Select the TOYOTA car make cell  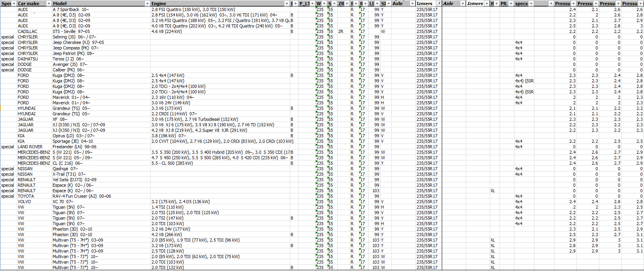click(x=34, y=196)
